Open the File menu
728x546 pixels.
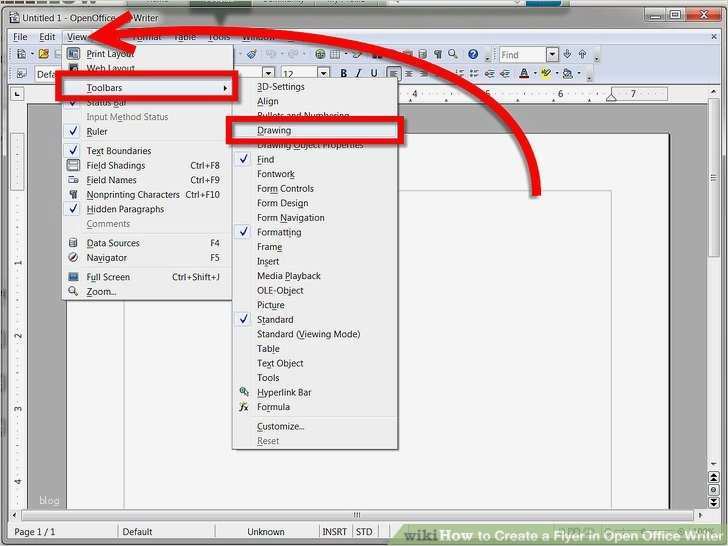pyautogui.click(x=20, y=37)
